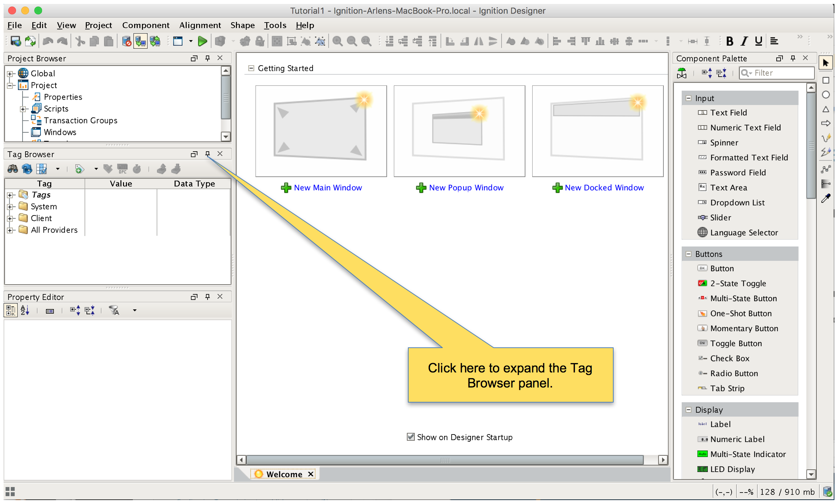Open the filter dropdown arrow in Property Editor
838x504 pixels.
pyautogui.click(x=135, y=310)
